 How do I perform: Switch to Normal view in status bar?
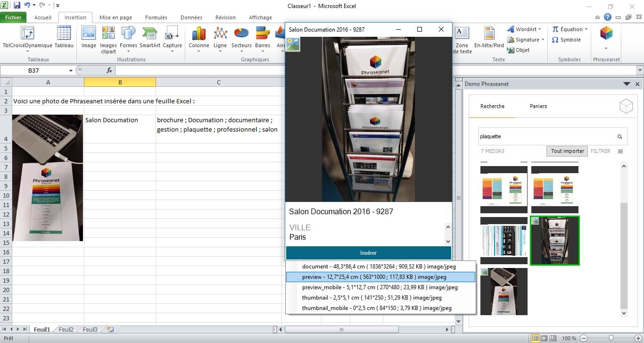click(535, 338)
